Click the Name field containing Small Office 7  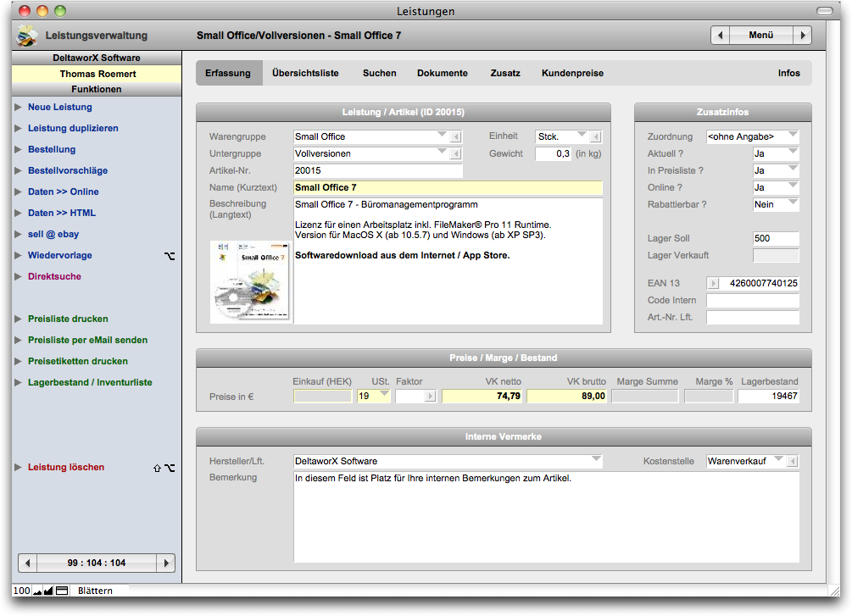click(x=448, y=187)
